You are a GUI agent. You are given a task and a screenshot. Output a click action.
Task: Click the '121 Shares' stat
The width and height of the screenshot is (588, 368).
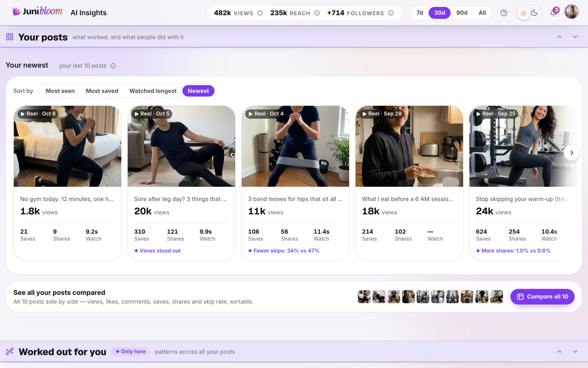coord(175,235)
